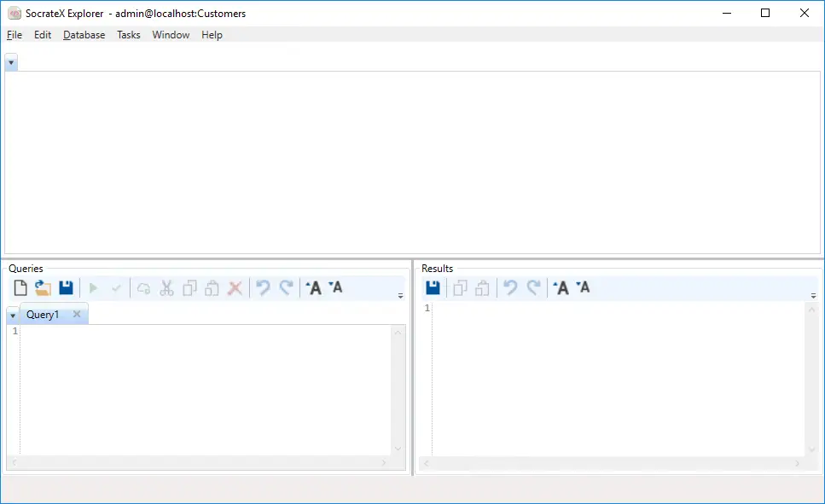This screenshot has width=825, height=504.
Task: Click inside the Results text area
Action: point(619,379)
